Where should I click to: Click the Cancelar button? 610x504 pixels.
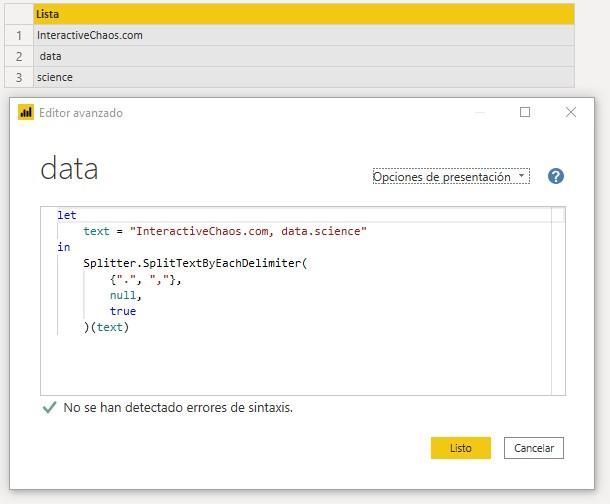(x=534, y=448)
